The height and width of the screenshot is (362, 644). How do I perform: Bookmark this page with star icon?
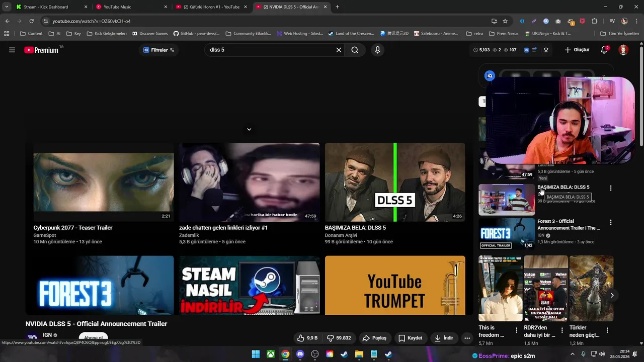tap(505, 21)
